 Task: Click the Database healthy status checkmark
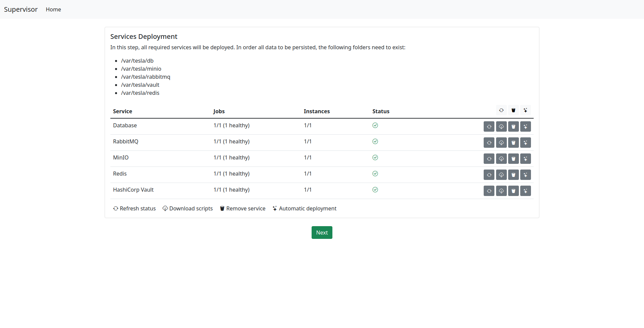click(x=375, y=125)
